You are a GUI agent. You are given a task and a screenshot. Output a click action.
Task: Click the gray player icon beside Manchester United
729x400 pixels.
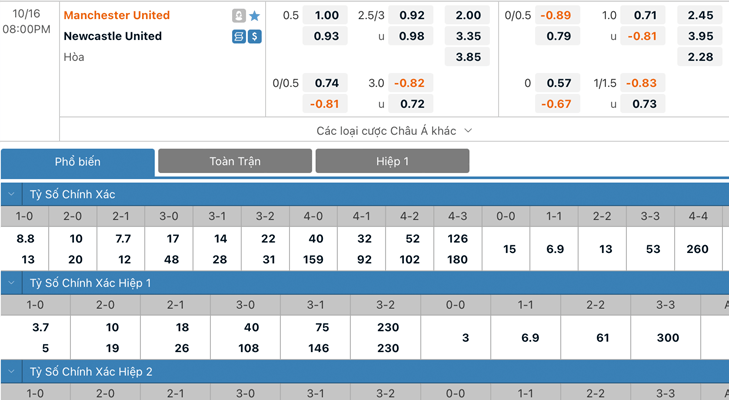(x=239, y=16)
